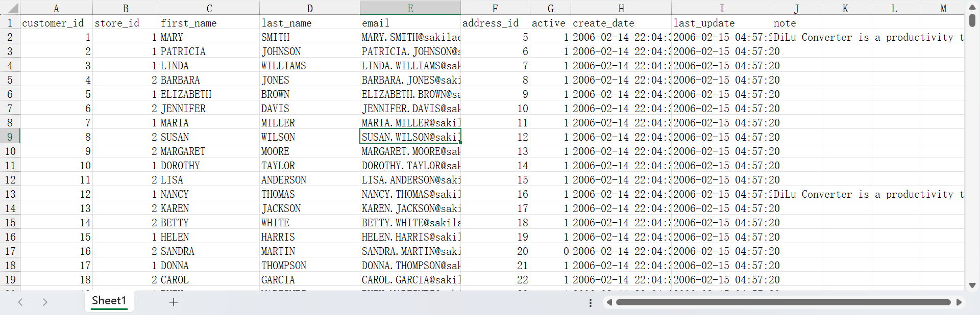Image resolution: width=980 pixels, height=315 pixels.
Task: Select the cell containing DAVIS
Action: 310,108
